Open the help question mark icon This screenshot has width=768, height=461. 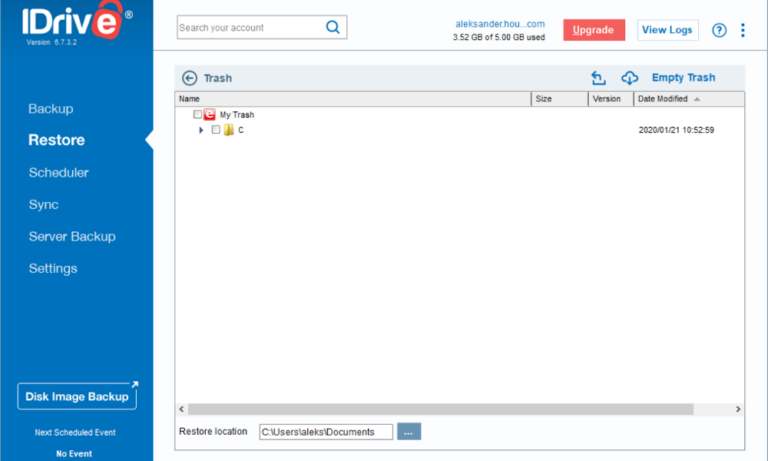pyautogui.click(x=719, y=30)
